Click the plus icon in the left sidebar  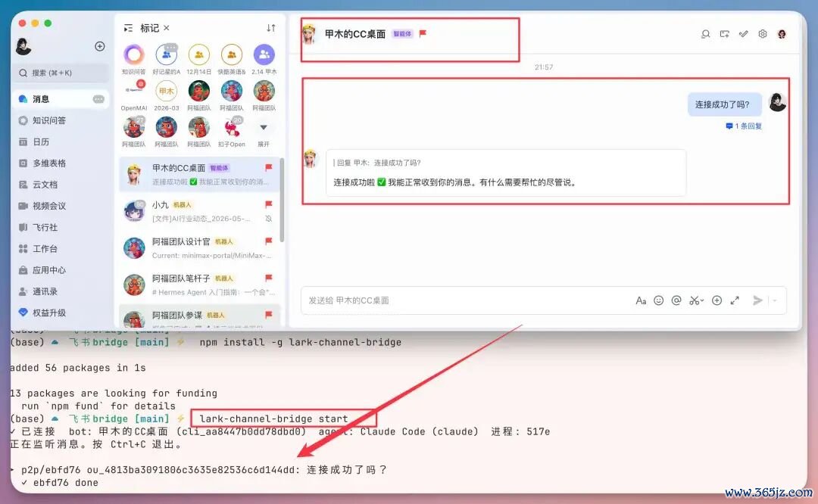100,46
